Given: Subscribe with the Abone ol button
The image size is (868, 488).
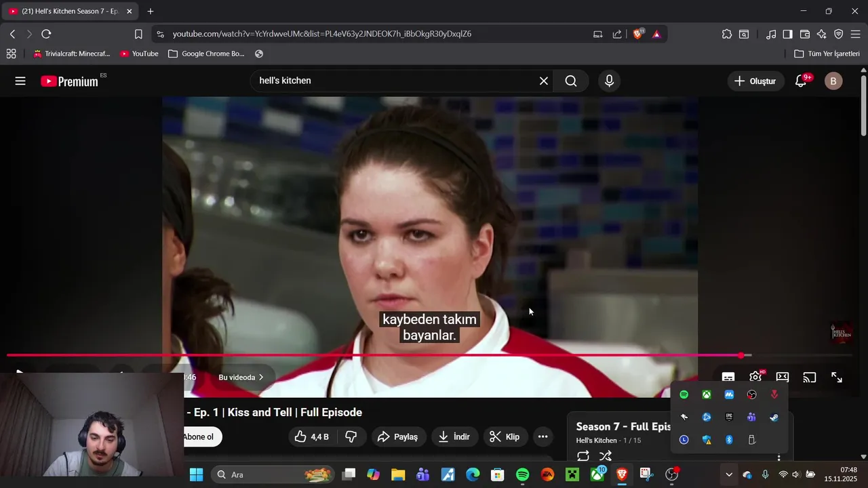Looking at the screenshot, I should coord(201,437).
